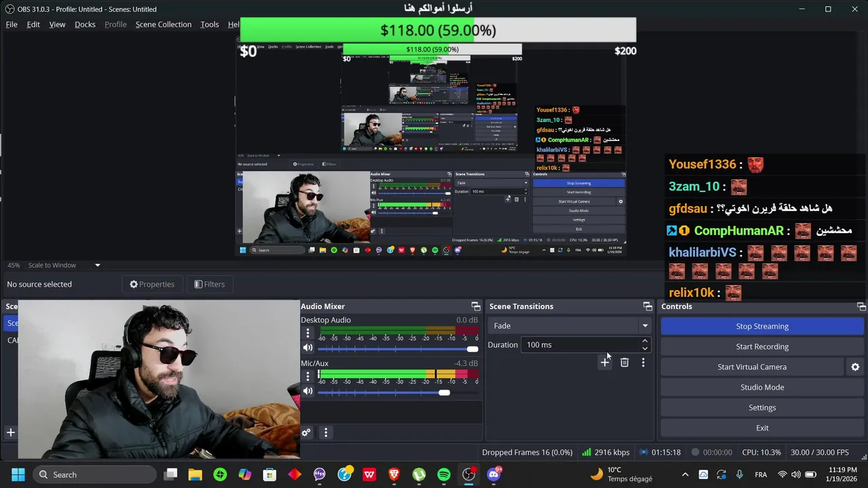Click Stop Streaming button
This screenshot has height=488, width=868.
762,326
